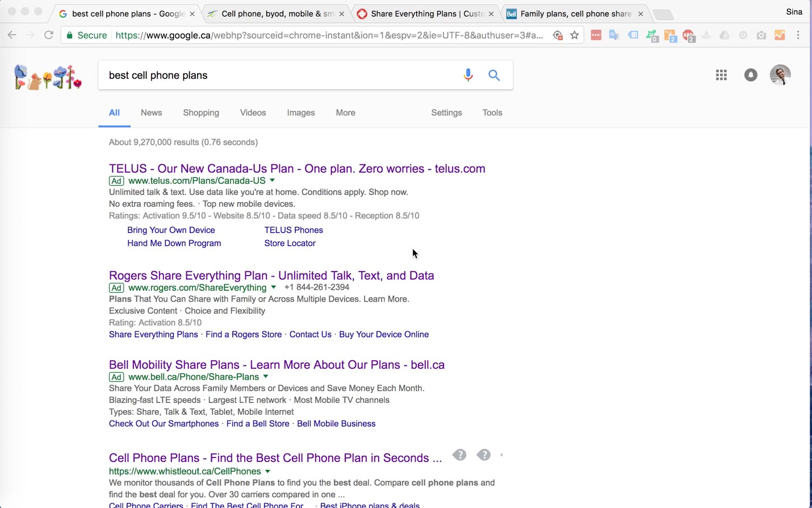This screenshot has width=812, height=508.
Task: Click the Chrome address bar URL
Action: 329,35
